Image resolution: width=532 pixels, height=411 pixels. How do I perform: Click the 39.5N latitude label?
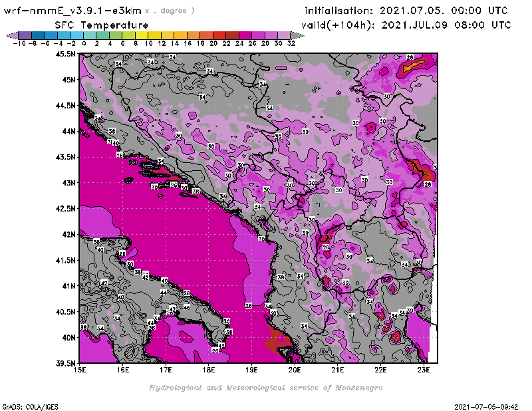[x=66, y=364]
